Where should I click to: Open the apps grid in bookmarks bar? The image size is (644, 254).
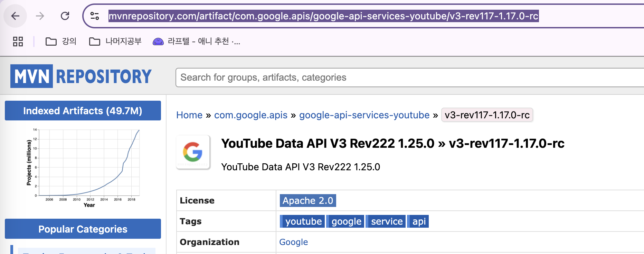pyautogui.click(x=18, y=42)
